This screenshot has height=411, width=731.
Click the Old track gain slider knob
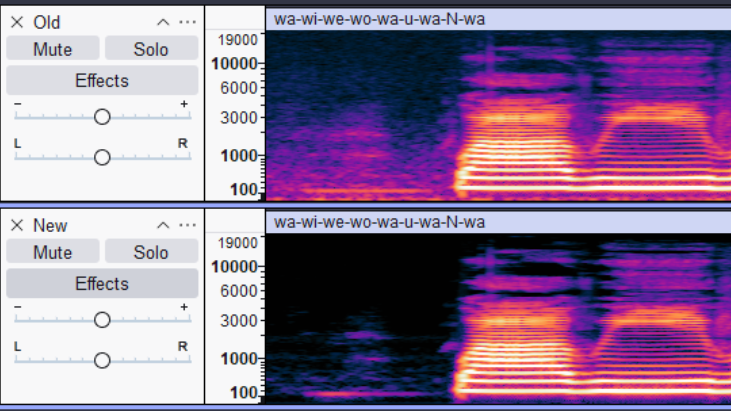(x=102, y=117)
